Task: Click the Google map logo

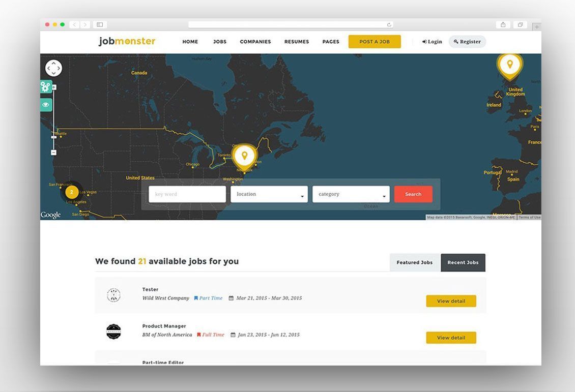Action: [50, 215]
